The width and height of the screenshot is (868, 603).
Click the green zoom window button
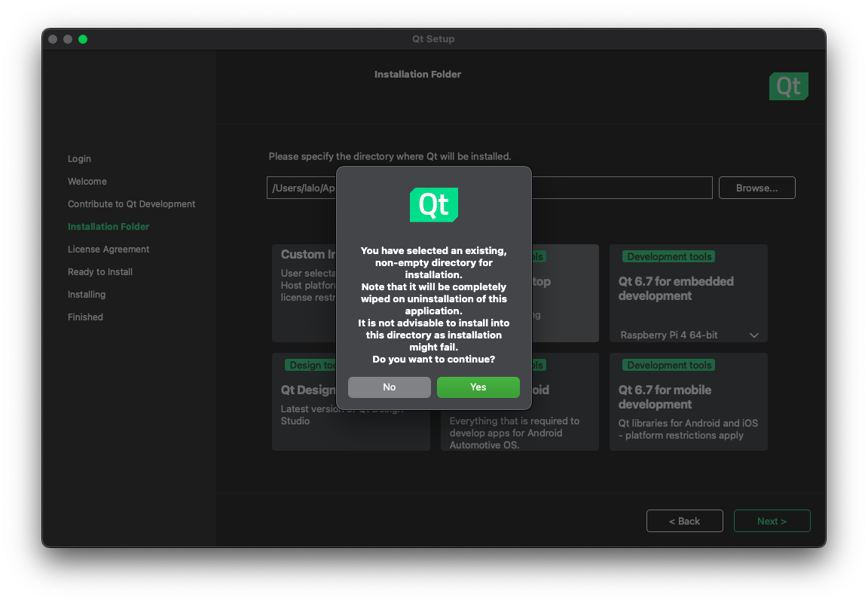(83, 39)
